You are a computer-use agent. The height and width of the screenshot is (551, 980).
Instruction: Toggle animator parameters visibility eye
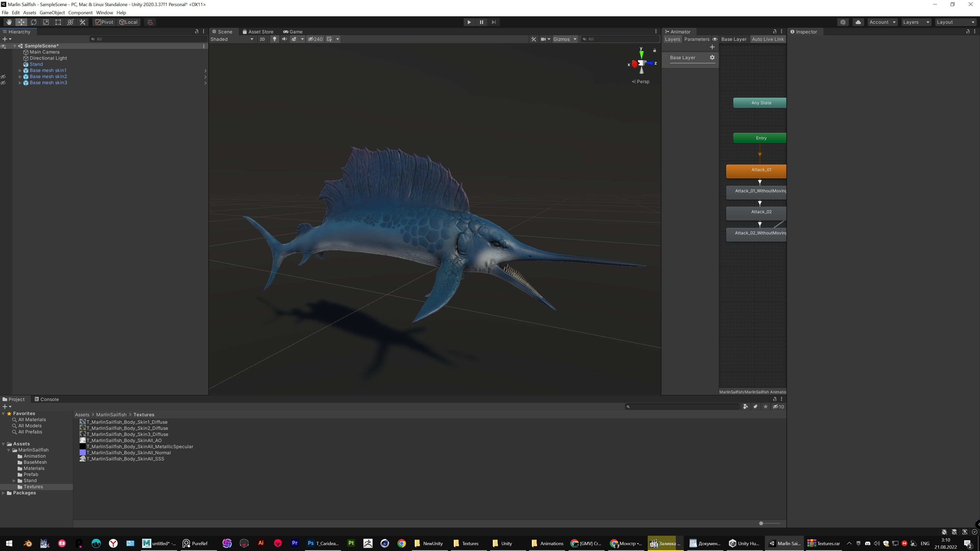715,39
